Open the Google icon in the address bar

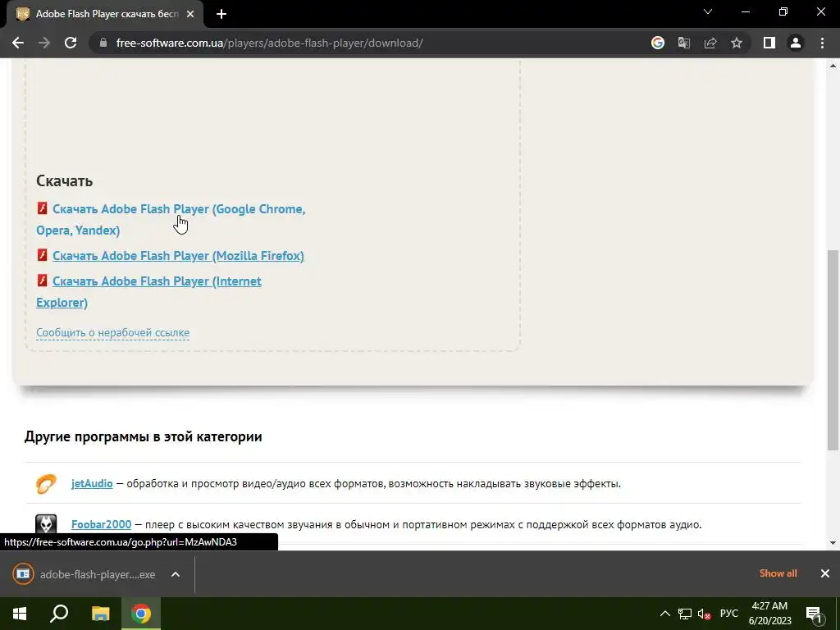[658, 43]
